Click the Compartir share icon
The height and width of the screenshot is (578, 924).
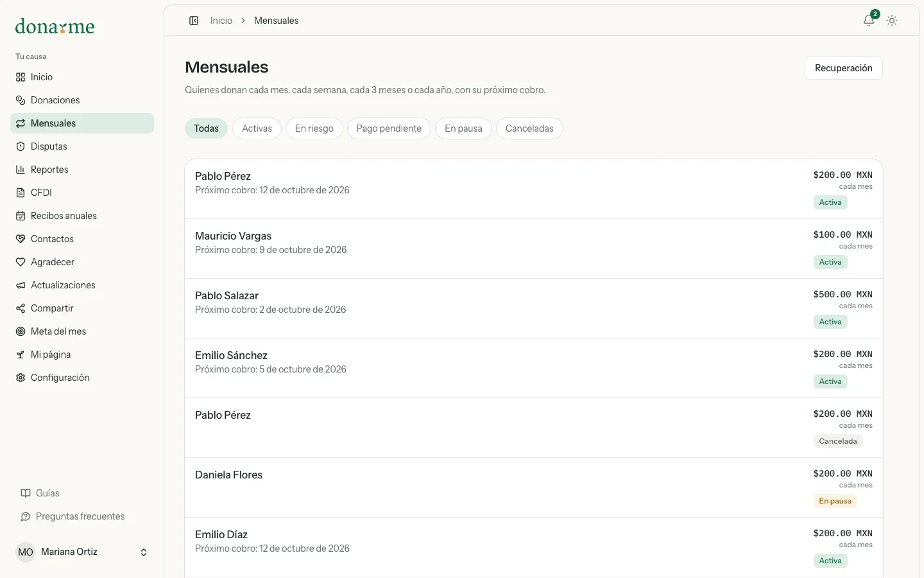click(21, 308)
